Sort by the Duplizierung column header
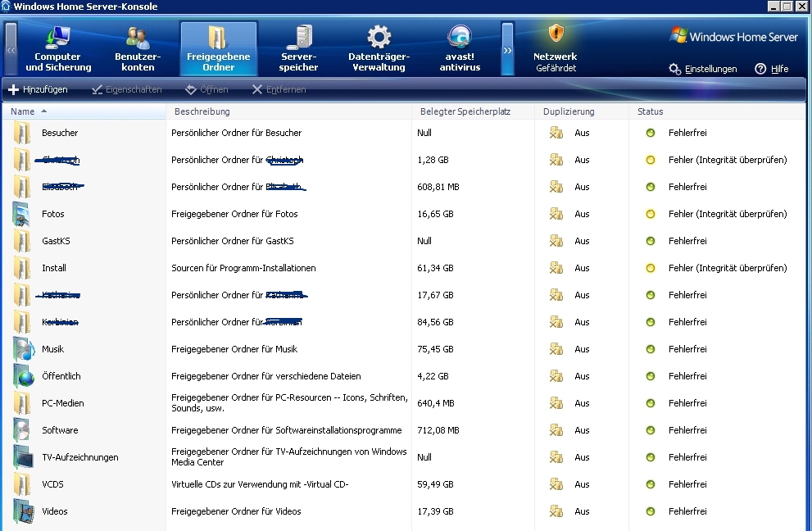Screen dimensions: 812x531 (x=582, y=111)
